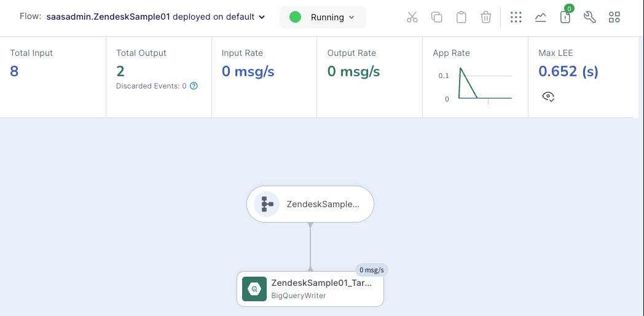Click the BigQueryWriter label
Screen dimensions: 644x316
point(299,296)
